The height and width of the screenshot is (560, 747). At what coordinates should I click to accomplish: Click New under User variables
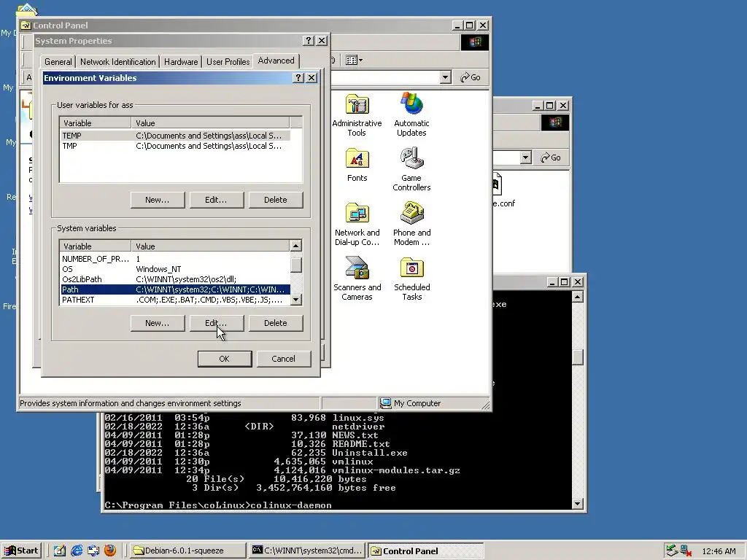click(158, 200)
